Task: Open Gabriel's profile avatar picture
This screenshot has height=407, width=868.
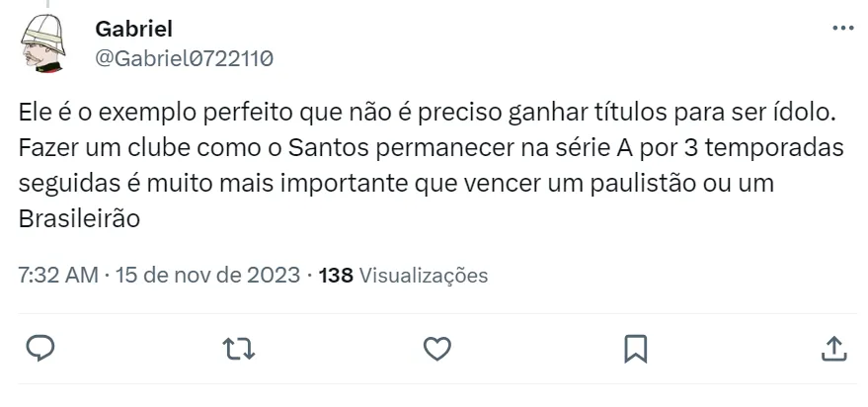Action: pyautogui.click(x=43, y=44)
